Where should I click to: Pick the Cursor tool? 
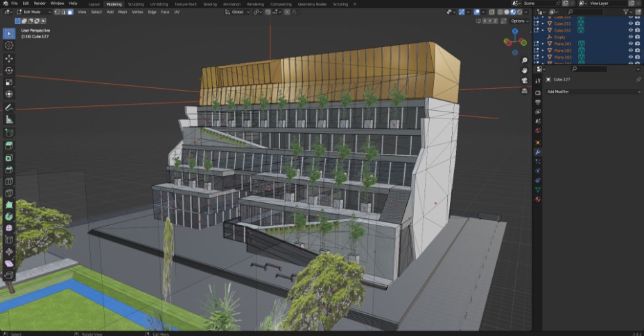(x=9, y=45)
